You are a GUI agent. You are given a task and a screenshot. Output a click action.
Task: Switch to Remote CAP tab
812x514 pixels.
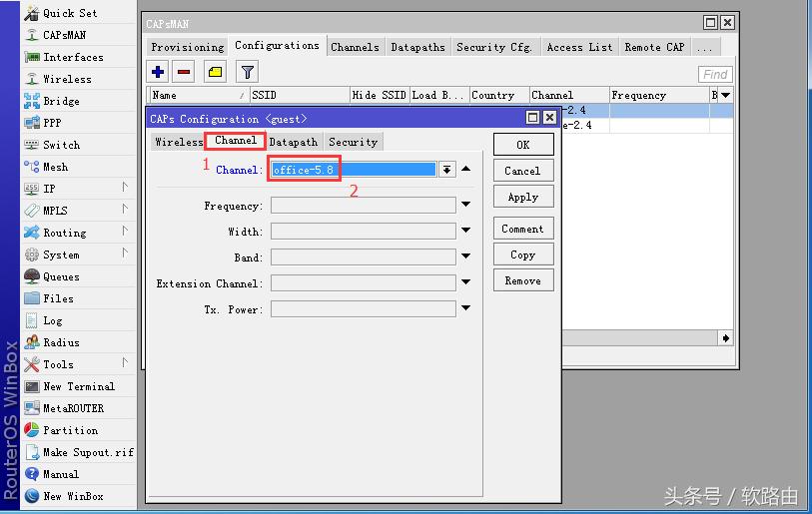tap(654, 47)
